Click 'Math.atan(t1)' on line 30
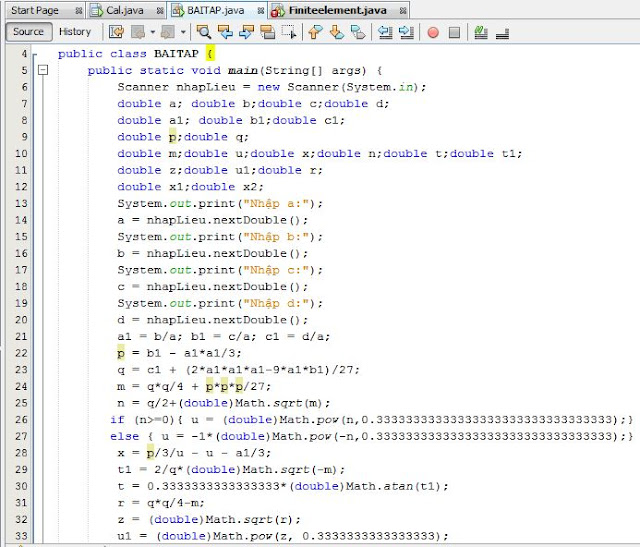The width and height of the screenshot is (640, 547). pos(393,487)
